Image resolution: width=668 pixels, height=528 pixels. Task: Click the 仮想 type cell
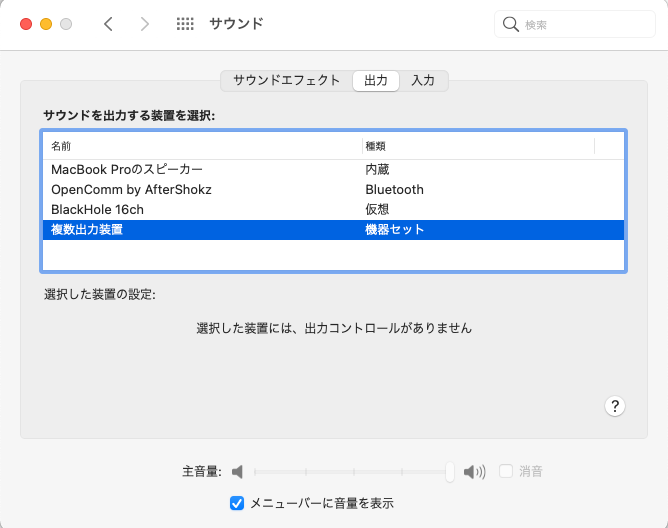(x=377, y=210)
